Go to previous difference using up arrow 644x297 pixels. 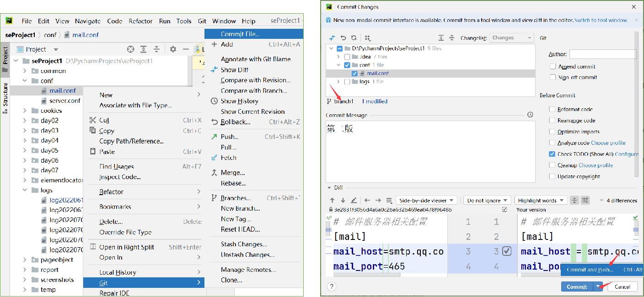point(333,201)
